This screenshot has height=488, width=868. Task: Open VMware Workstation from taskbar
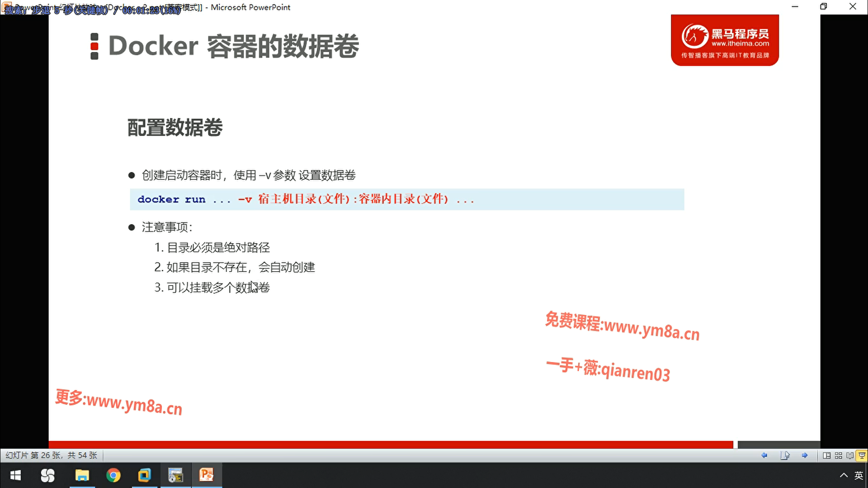[144, 475]
